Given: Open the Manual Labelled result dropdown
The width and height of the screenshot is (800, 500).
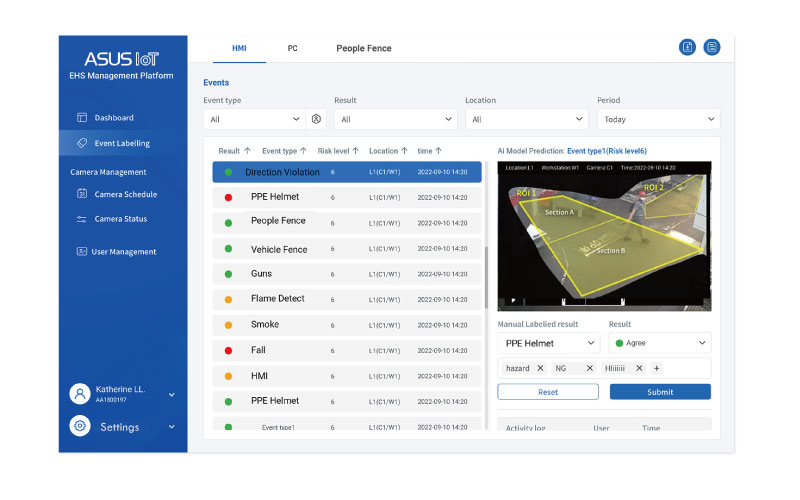Looking at the screenshot, I should (548, 343).
